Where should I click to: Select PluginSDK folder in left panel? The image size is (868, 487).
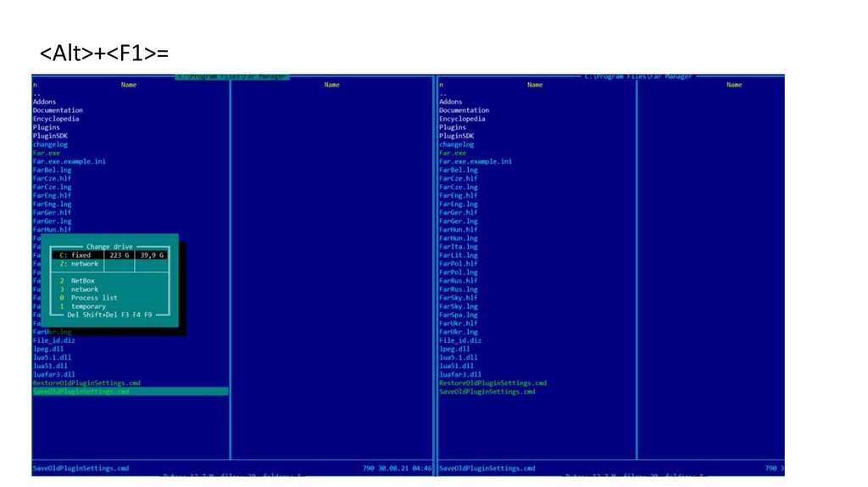(x=50, y=136)
